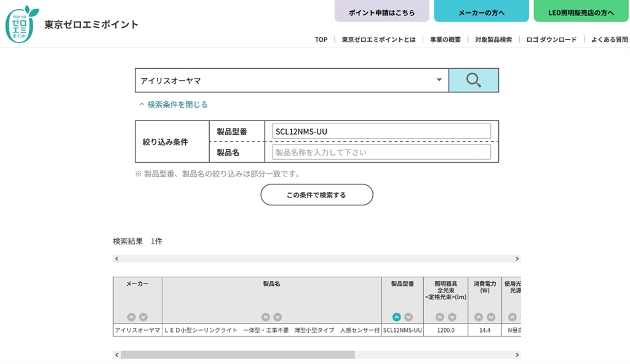This screenshot has height=364, width=630.
Task: Click 東京ゼロエミポイント site title
Action: 91,25
